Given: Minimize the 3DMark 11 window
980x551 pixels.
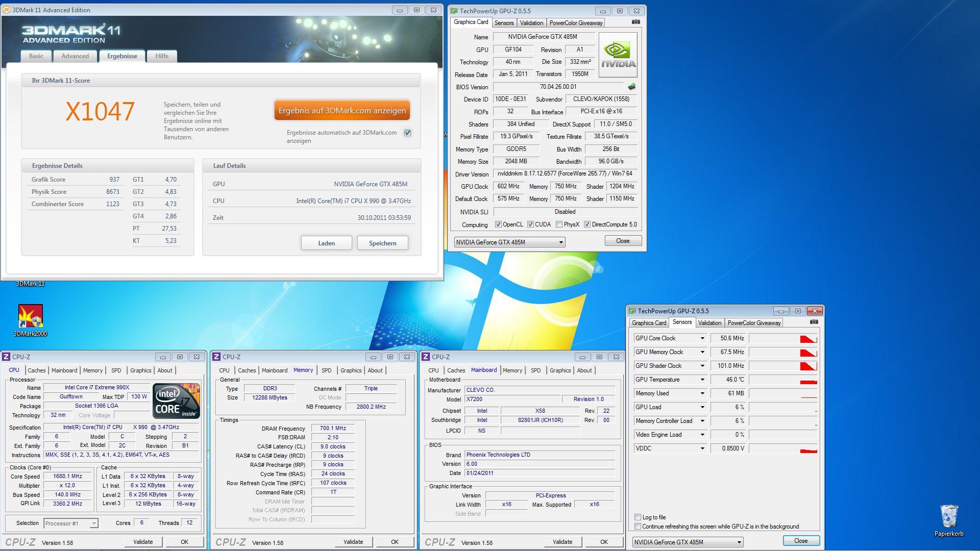Looking at the screenshot, I should pyautogui.click(x=400, y=10).
